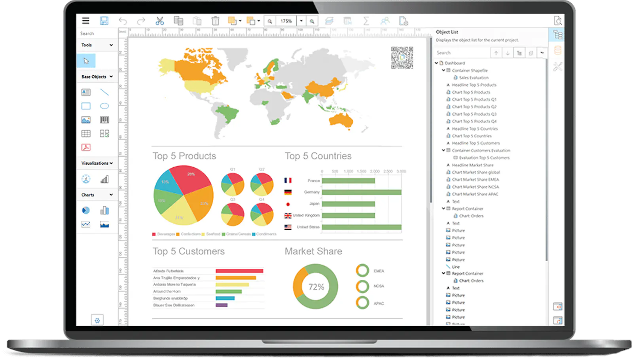Collapse Container Customers Evaluation node
Screen dimensions: 633x364
[x=443, y=150]
